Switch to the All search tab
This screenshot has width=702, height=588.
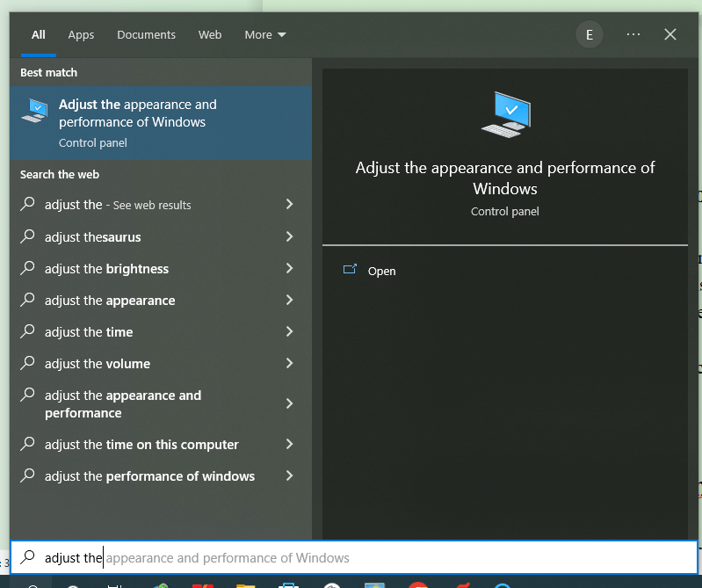coord(38,35)
